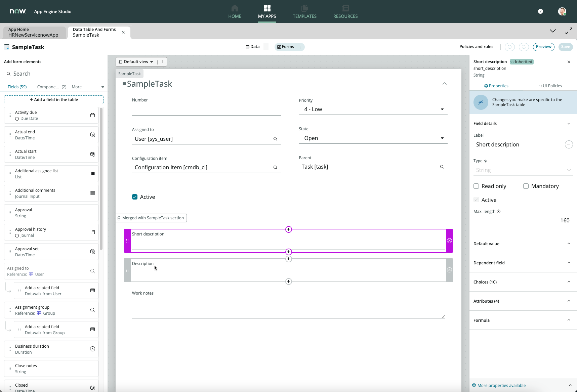Uncheck the Active checkbox on the form
Screen dimensions: 577x392
click(135, 197)
